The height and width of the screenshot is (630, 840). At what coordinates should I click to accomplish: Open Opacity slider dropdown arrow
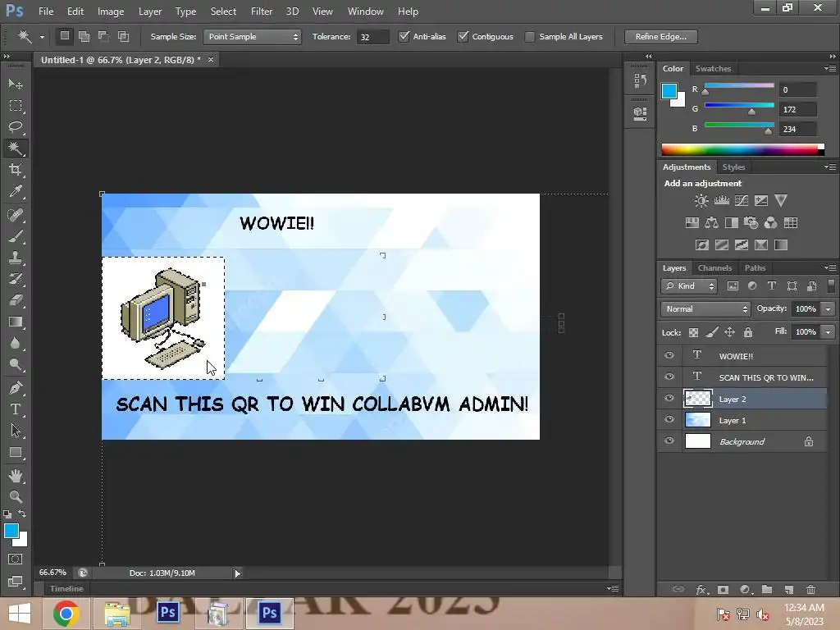tap(829, 309)
